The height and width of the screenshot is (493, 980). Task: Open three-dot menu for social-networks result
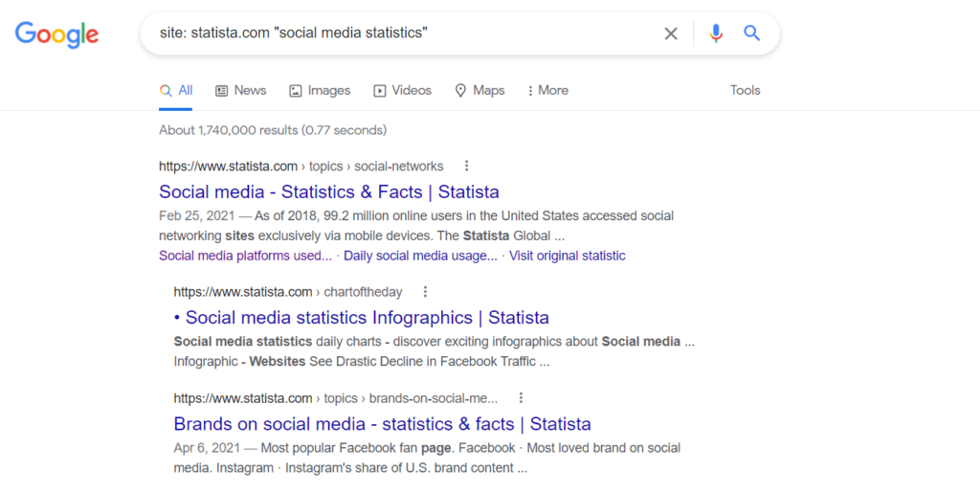click(x=466, y=166)
